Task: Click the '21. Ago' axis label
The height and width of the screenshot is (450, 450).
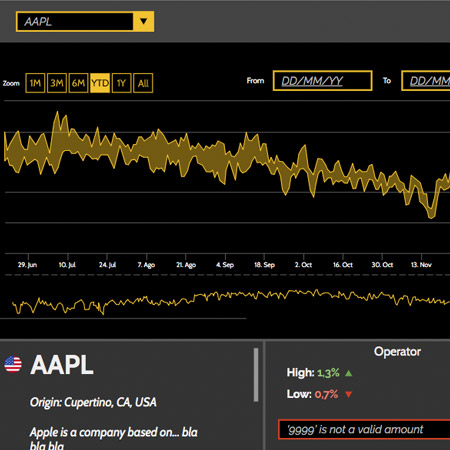Action: [186, 265]
